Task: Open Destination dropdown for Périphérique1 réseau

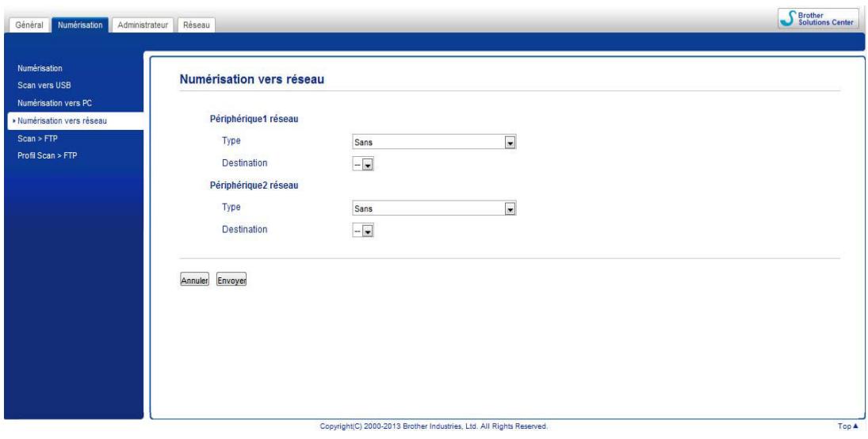Action: click(x=363, y=164)
